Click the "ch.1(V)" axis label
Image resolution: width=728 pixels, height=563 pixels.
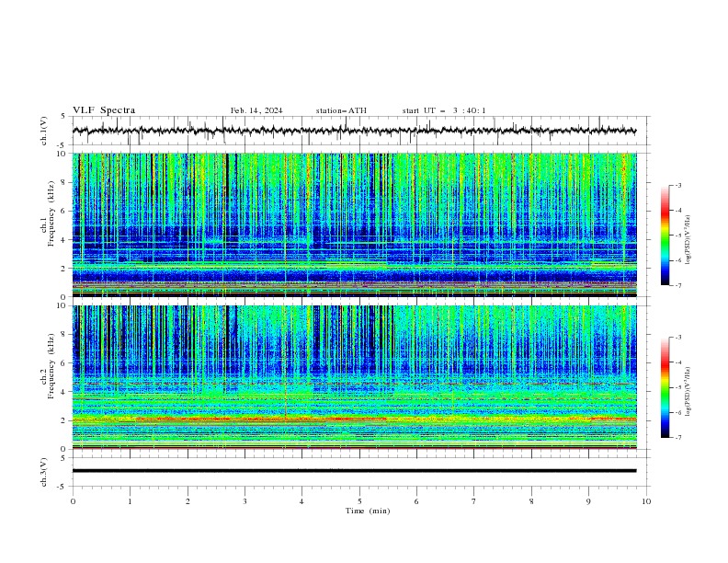coord(44,131)
